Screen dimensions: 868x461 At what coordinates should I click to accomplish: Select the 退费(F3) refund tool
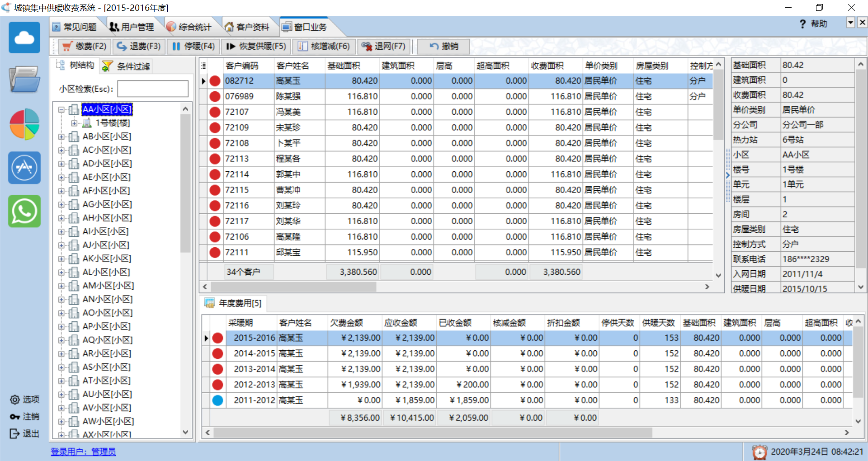[x=138, y=46]
